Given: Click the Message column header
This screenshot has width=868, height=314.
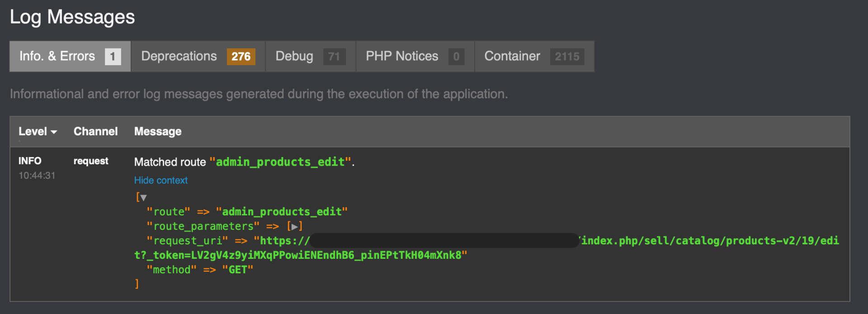Looking at the screenshot, I should pos(158,132).
